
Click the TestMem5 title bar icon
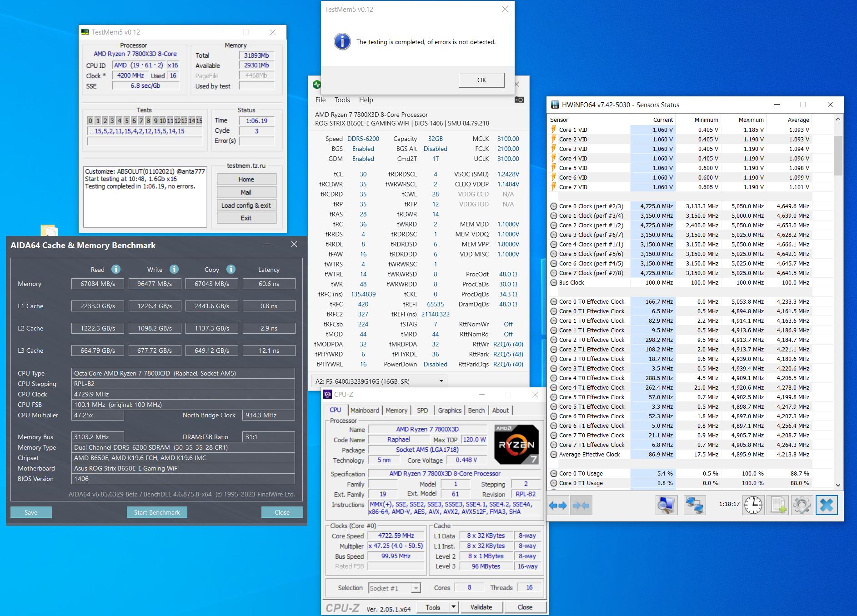click(85, 32)
